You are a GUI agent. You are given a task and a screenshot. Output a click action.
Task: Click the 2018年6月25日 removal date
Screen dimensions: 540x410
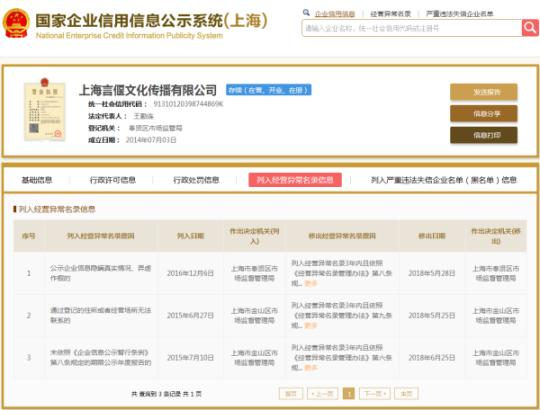tap(432, 358)
